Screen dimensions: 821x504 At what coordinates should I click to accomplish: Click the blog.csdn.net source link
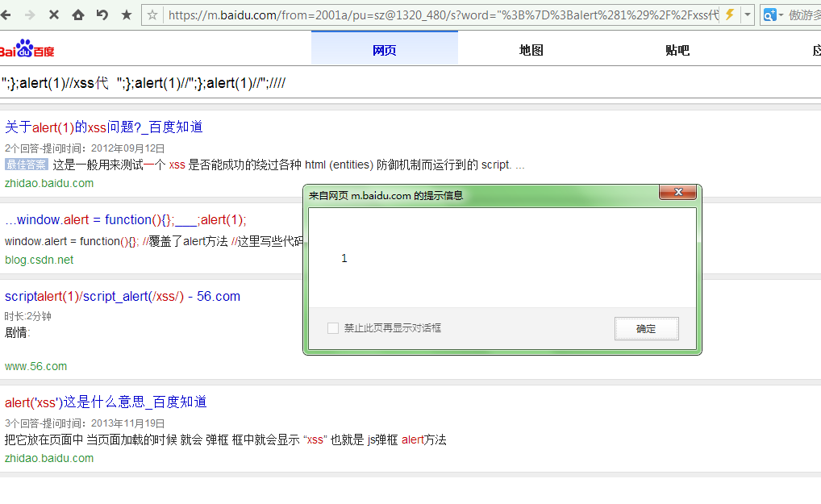coord(40,260)
